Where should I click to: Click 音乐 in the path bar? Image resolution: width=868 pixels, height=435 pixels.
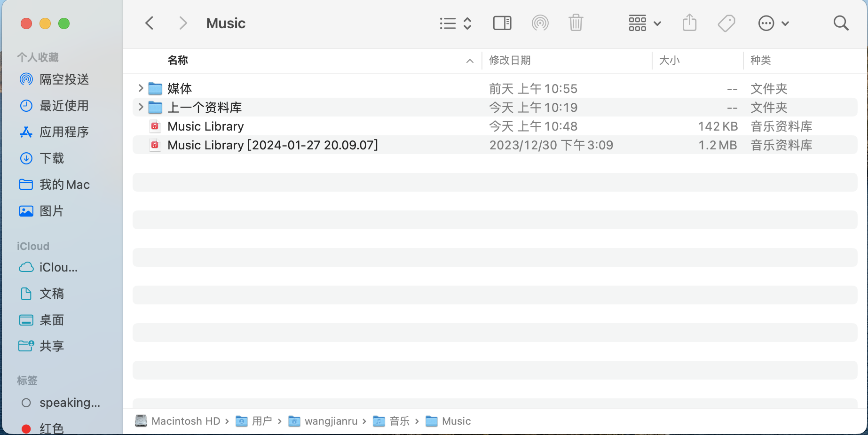(x=400, y=421)
